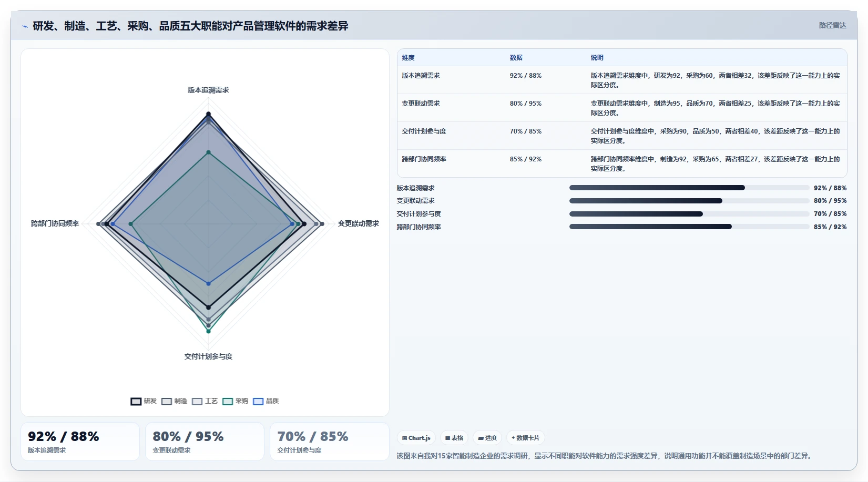Click the 路径雷达 label in header
This screenshot has width=868, height=482.
832,25
